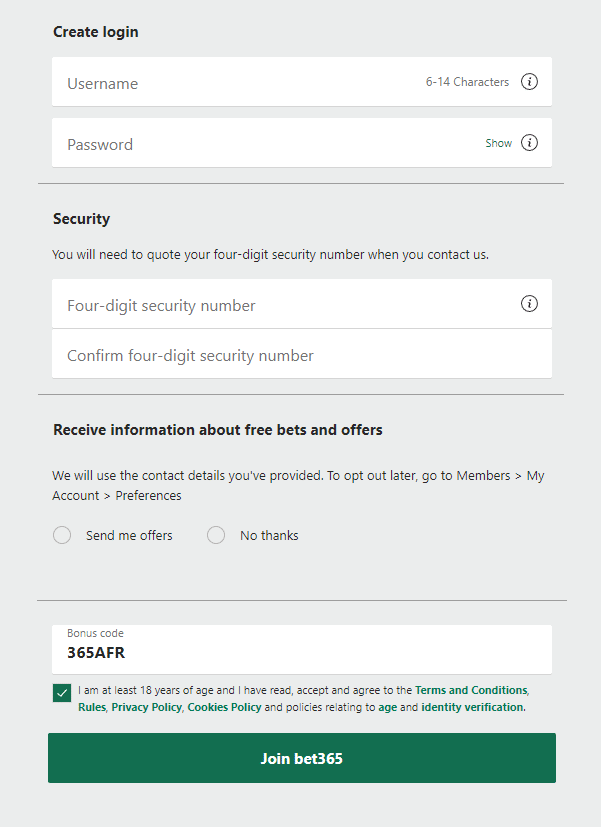
Task: Click into the Username field
Action: point(250,81)
